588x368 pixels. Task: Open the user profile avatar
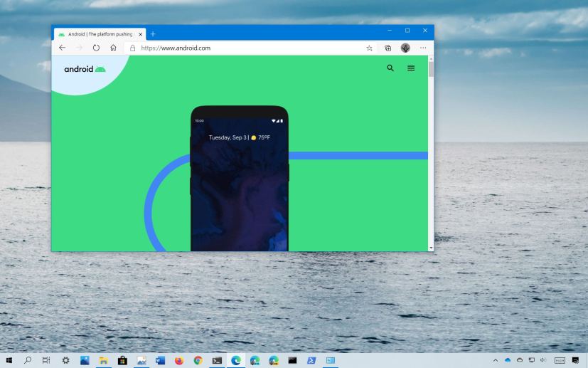(x=405, y=48)
